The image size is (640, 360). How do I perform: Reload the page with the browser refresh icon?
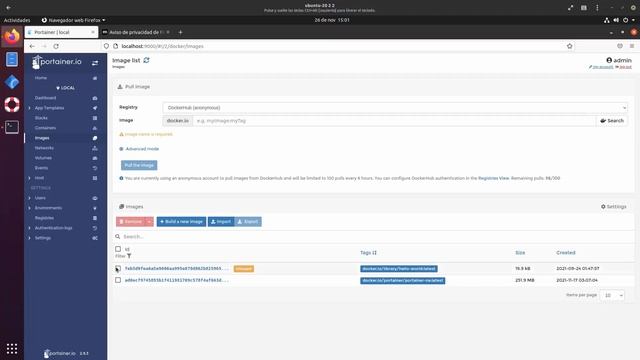[x=56, y=46]
